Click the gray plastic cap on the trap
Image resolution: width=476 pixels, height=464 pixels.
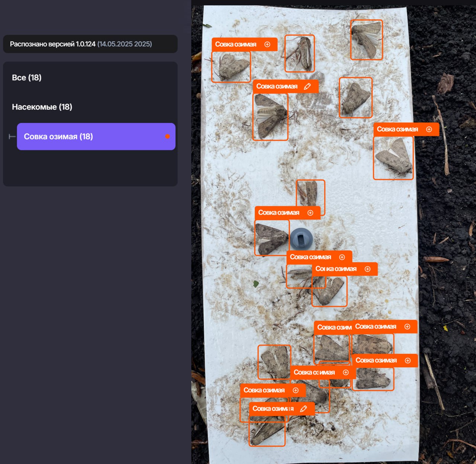(301, 239)
